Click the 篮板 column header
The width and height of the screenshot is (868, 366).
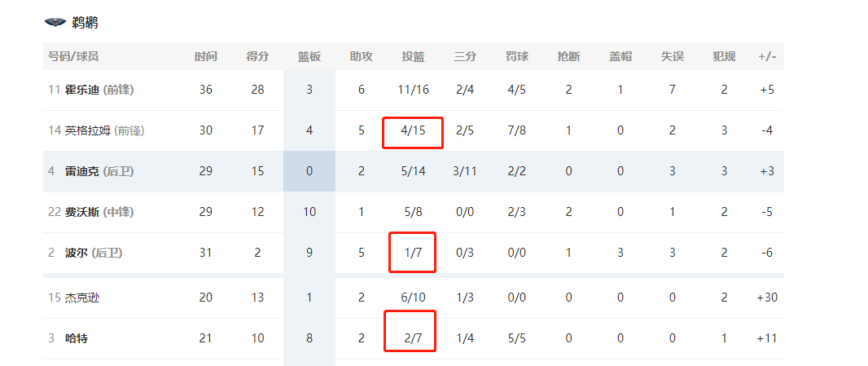tap(309, 57)
